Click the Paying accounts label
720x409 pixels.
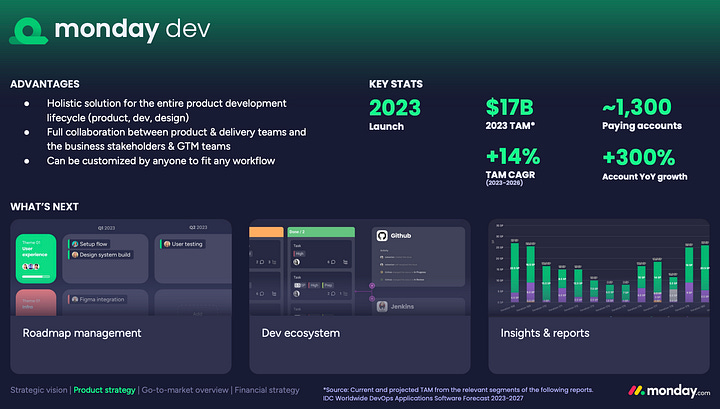point(642,126)
